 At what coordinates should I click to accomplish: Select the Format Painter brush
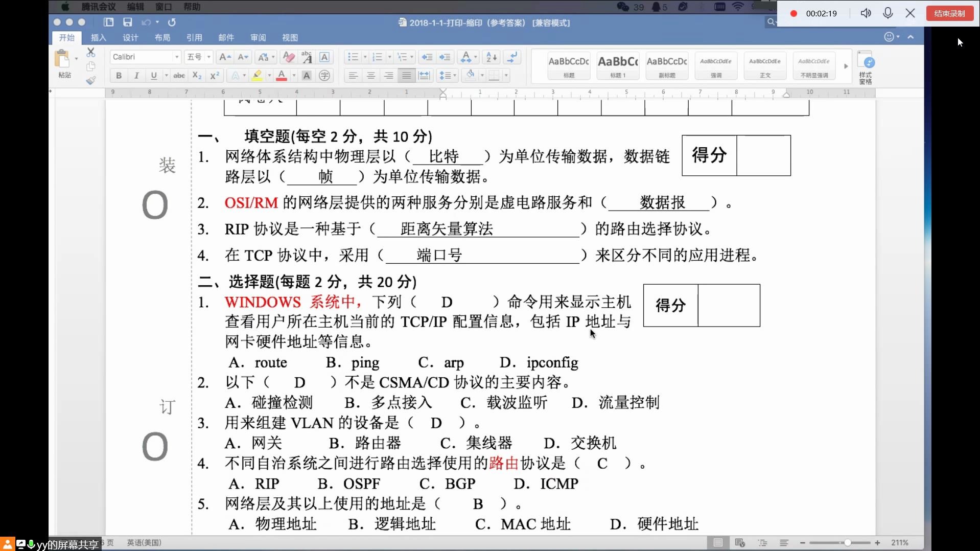coord(91,80)
